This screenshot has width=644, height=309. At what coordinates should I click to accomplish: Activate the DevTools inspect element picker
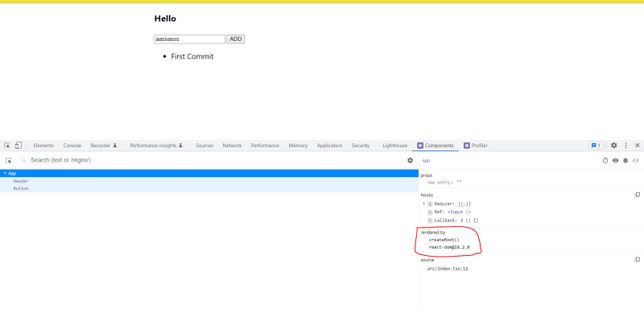[x=7, y=146]
